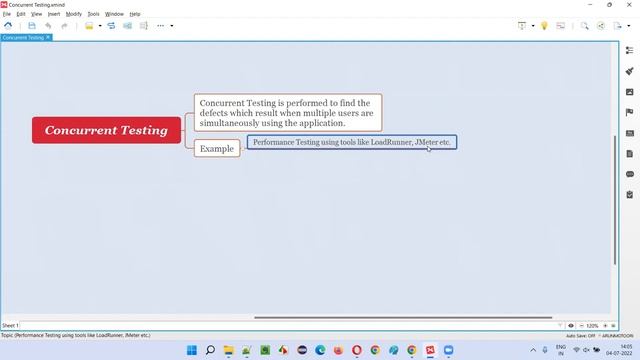The height and width of the screenshot is (360, 640).
Task: Click the Home icon in the toolbar
Action: pos(8,26)
